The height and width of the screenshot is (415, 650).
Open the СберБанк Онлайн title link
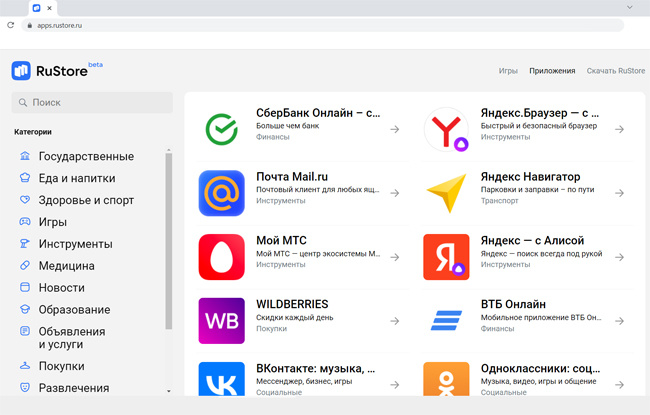coord(318,113)
